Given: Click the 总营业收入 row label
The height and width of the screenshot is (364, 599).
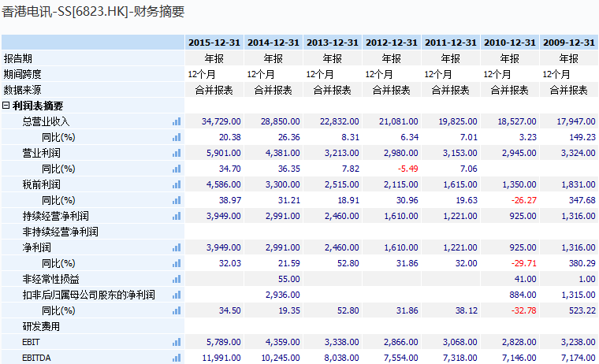Looking at the screenshot, I should [46, 121].
